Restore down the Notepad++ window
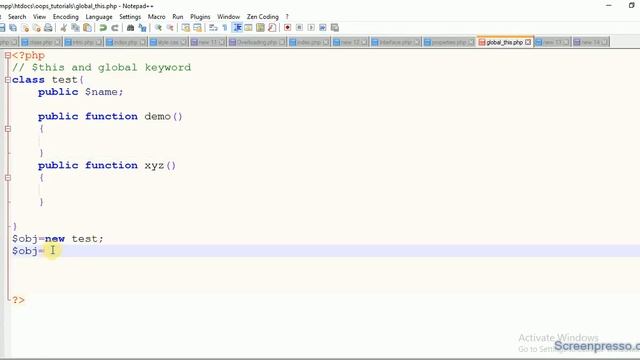 point(632,5)
